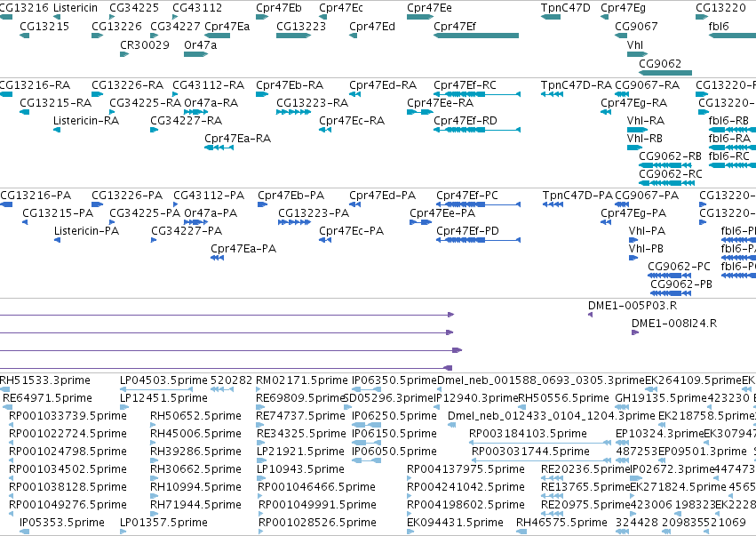
Task: Click transcript Vhl-RB label
Action: [645, 139]
